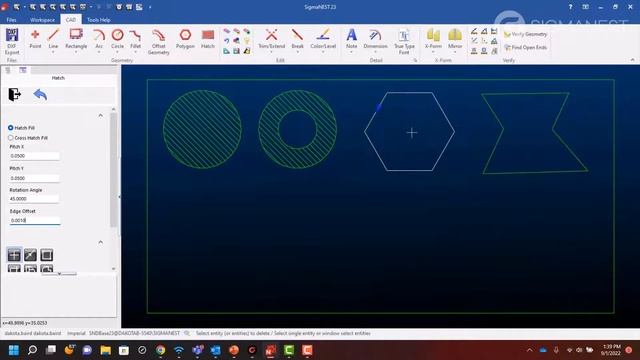This screenshot has width=640, height=360.
Task: Open the Files menu tab
Action: coord(11,20)
